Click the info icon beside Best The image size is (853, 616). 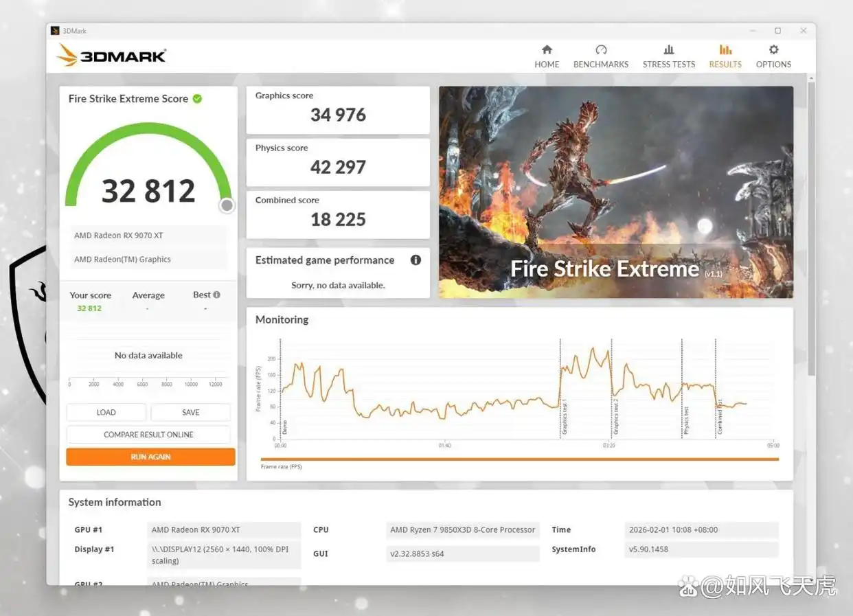coord(217,295)
